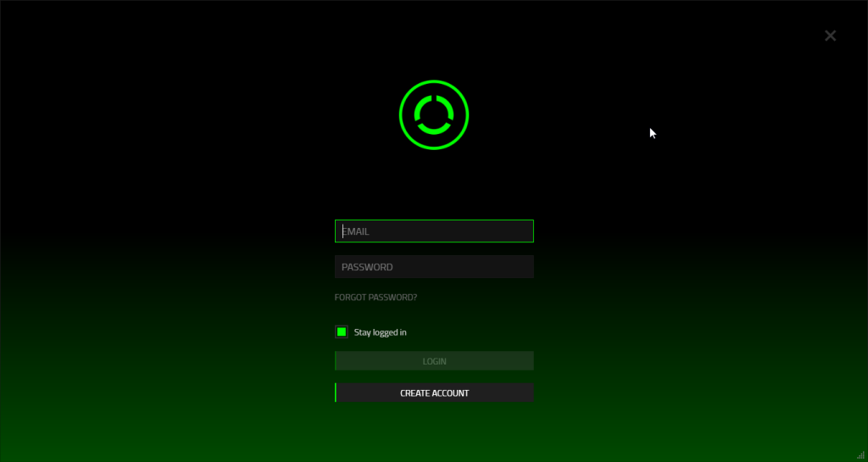Click the LOGIN button
This screenshot has height=462, width=868.
coord(434,361)
